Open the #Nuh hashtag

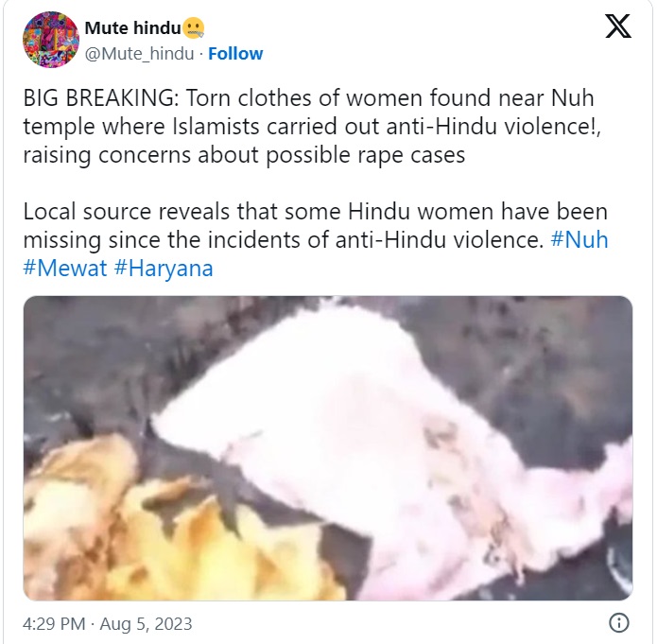[x=579, y=240]
